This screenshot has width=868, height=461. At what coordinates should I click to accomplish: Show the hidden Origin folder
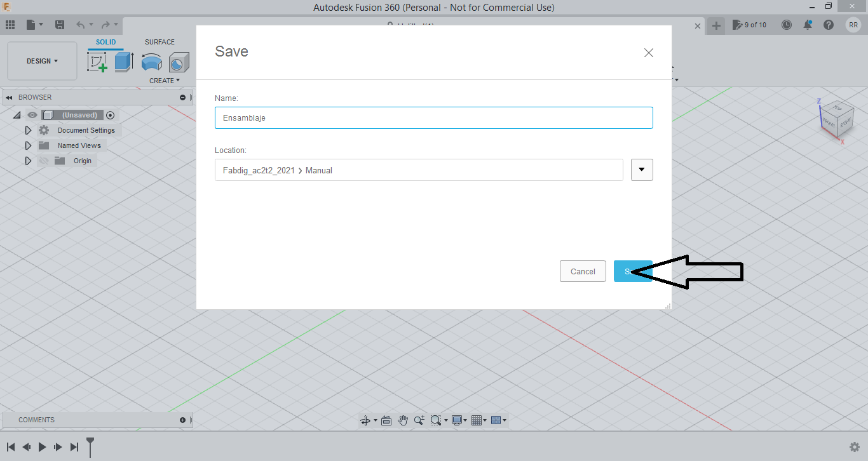(44, 161)
